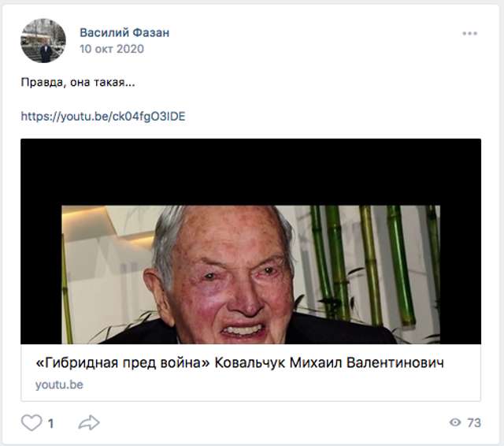Click the view counter showing 73
The height and width of the screenshot is (446, 504).
pyautogui.click(x=474, y=423)
